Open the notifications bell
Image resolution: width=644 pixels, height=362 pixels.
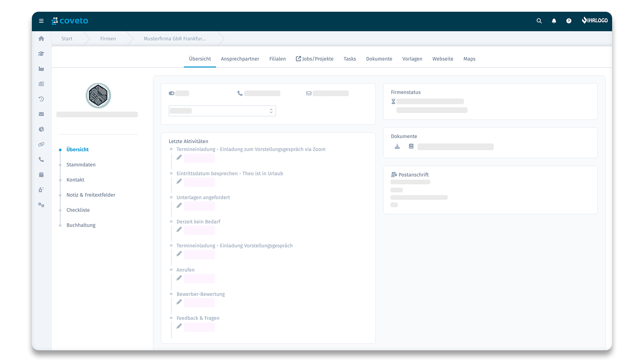554,21
